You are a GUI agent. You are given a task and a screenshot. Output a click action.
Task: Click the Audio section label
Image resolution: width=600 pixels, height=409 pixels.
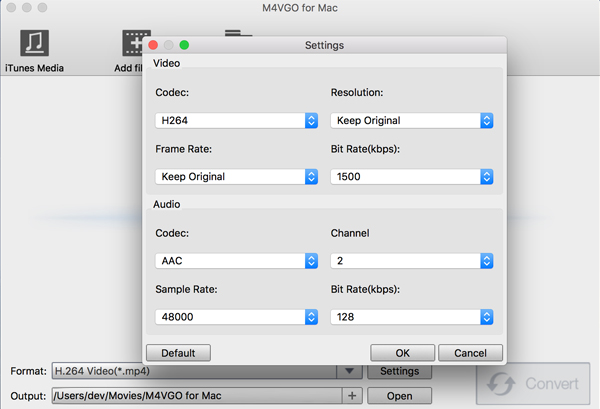click(166, 204)
